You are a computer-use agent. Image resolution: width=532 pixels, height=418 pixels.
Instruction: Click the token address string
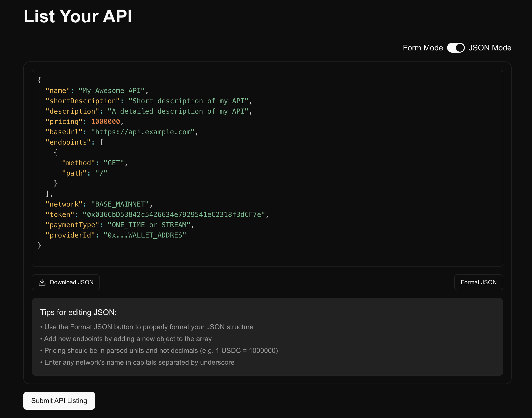[x=174, y=215]
